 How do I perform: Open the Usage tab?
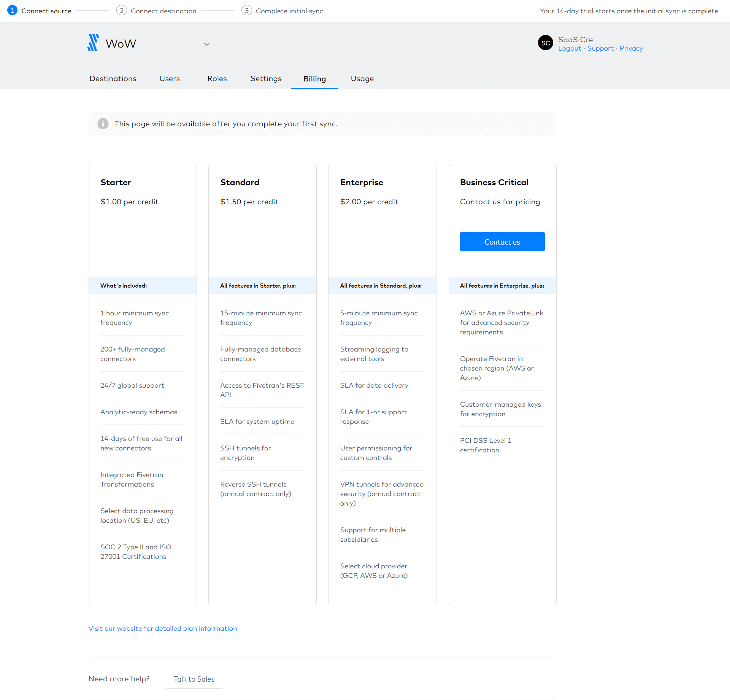coord(362,78)
